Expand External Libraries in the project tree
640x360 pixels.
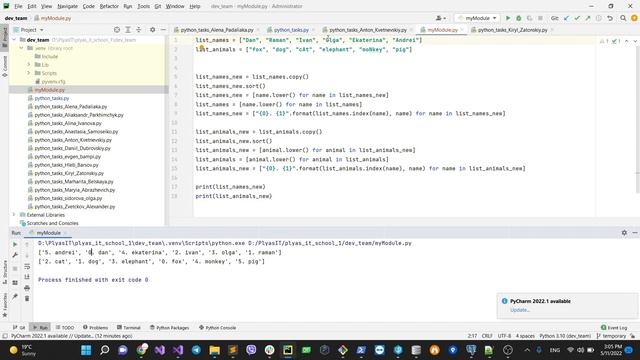point(15,215)
